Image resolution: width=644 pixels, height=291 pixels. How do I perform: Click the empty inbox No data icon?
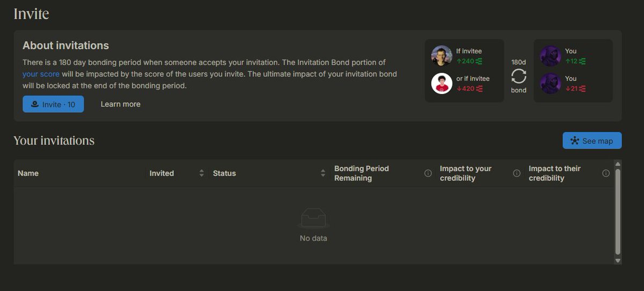[x=313, y=219]
